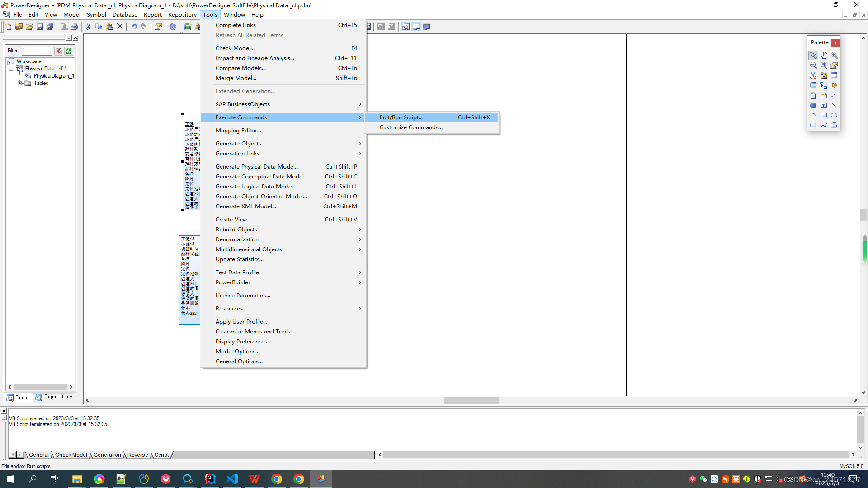Close the Palette panel
Viewport: 868px width, 488px height.
pyautogui.click(x=836, y=43)
